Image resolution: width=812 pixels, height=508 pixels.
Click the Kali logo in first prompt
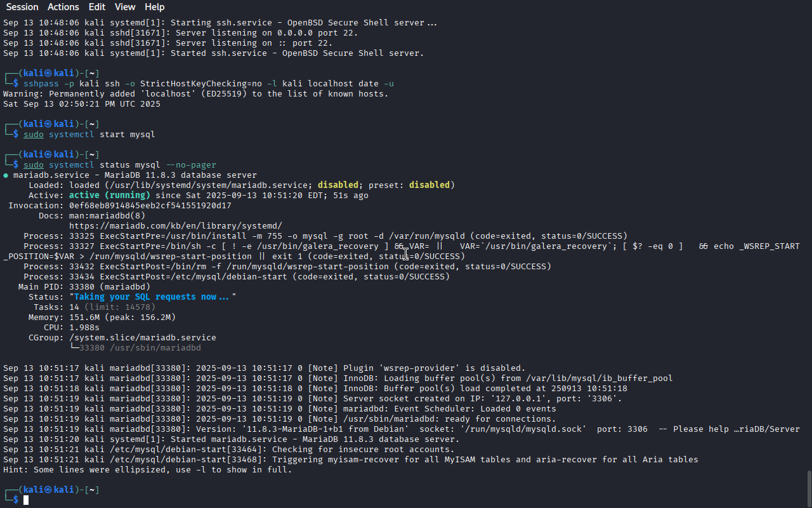tap(48, 74)
